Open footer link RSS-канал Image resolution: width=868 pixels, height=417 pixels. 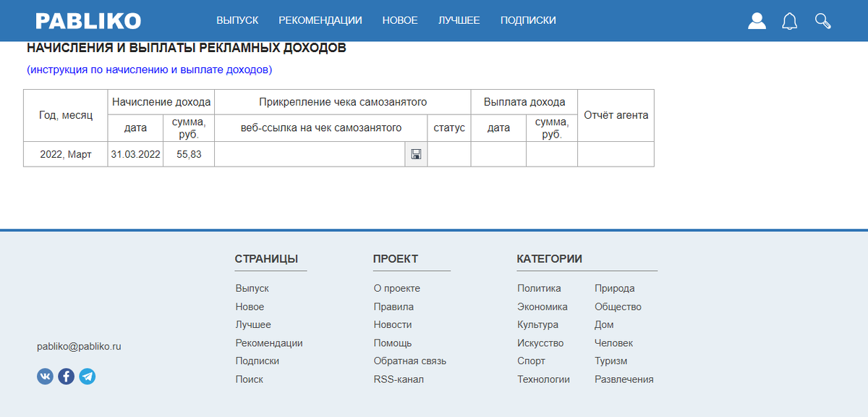pos(399,379)
